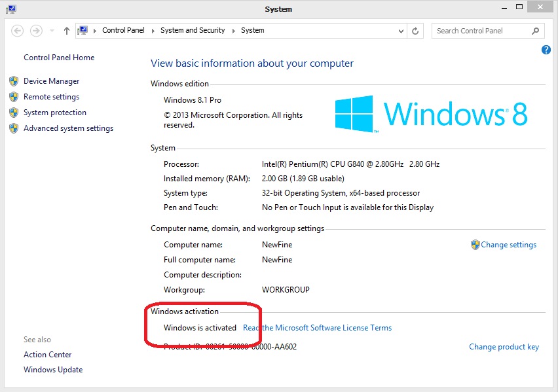
Task: Click Change settings link
Action: 508,245
